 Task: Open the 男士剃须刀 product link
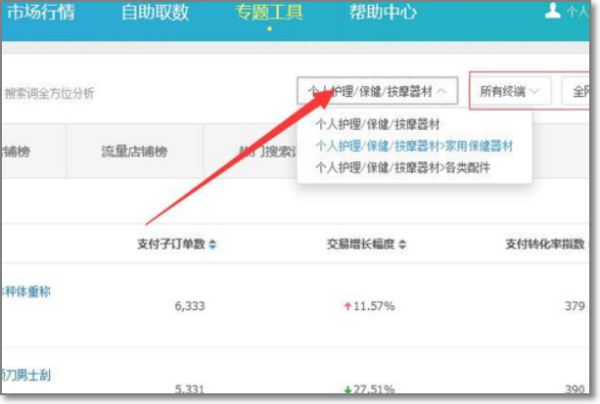(x=26, y=376)
